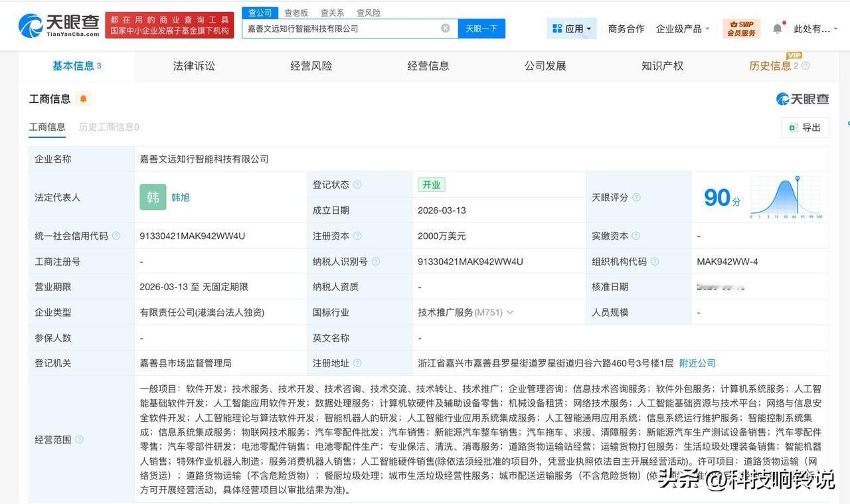Click the 附近公司 link near the registered address
850x504 pixels.
point(697,363)
